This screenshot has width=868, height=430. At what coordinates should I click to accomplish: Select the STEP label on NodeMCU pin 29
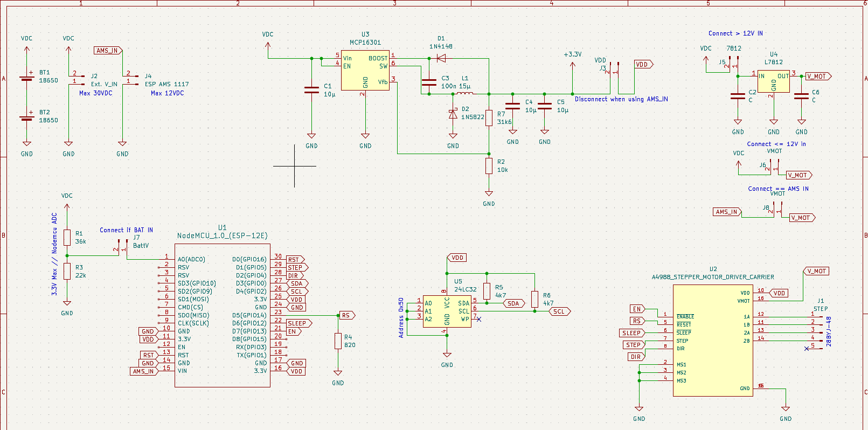tap(297, 267)
